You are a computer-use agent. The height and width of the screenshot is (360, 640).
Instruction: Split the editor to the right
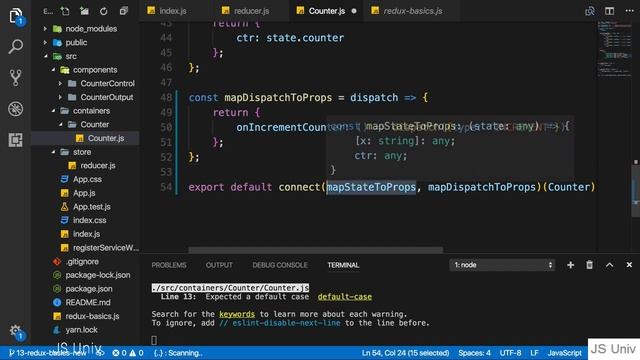coord(609,11)
